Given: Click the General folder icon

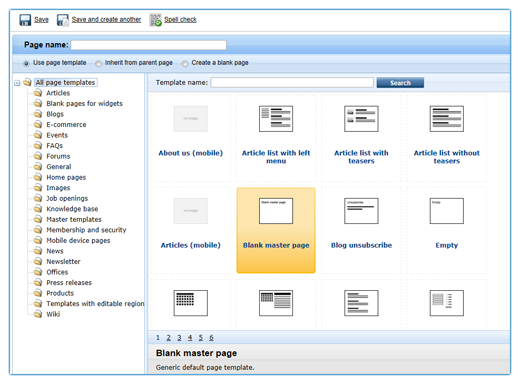Looking at the screenshot, I should point(38,167).
